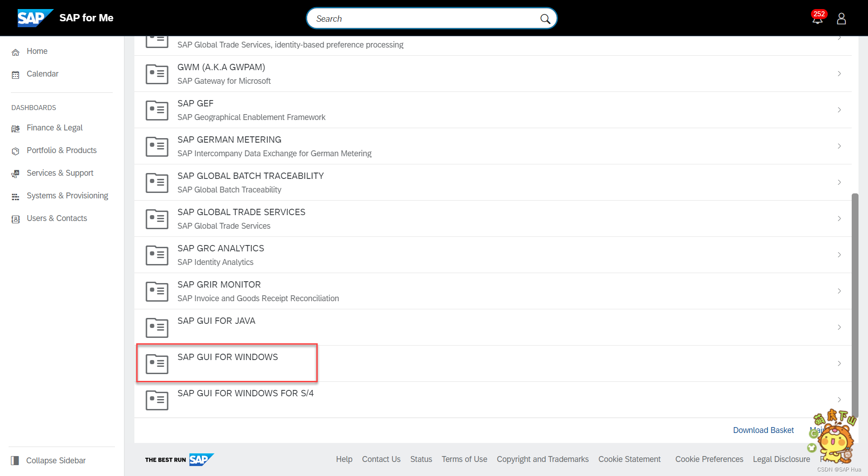The image size is (868, 476).
Task: Click the footer SAP Best Run logo
Action: coord(179,459)
